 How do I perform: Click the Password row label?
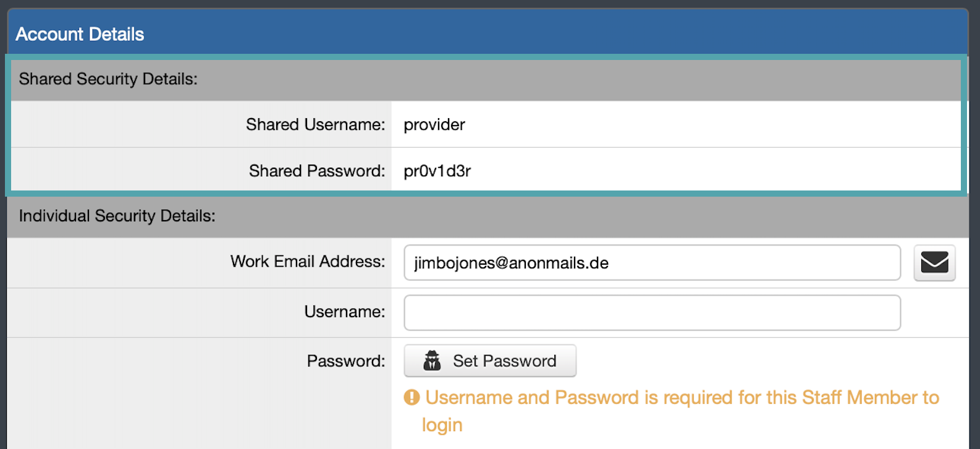coord(346,361)
